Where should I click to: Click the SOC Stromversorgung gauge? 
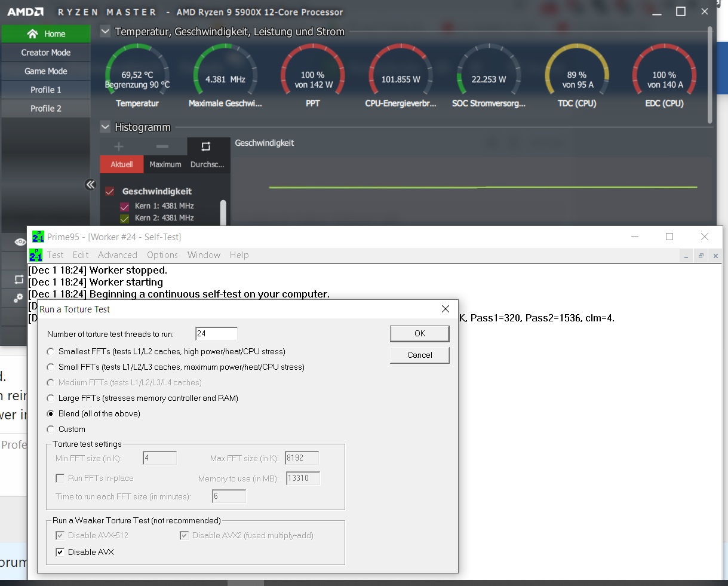(x=489, y=76)
